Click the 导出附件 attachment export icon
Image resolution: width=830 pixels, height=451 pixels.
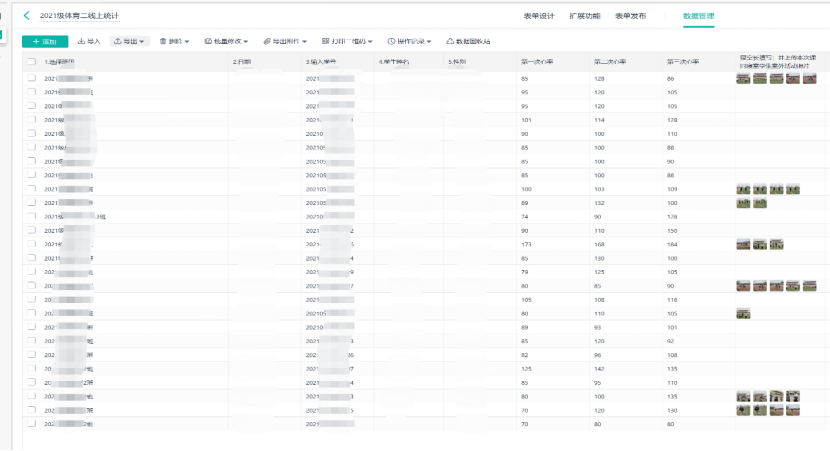pos(266,42)
